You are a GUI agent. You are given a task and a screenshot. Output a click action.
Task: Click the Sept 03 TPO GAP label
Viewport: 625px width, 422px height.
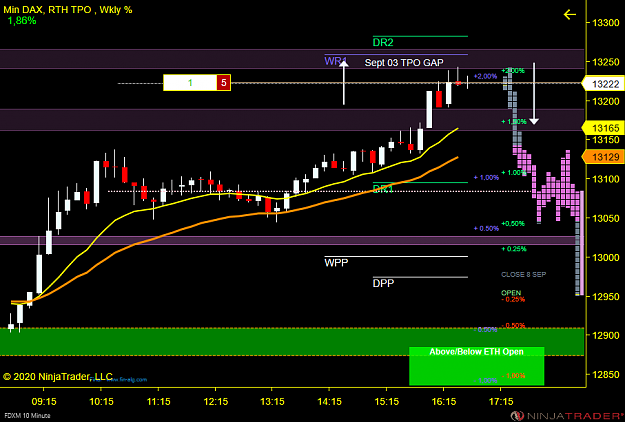tap(404, 62)
